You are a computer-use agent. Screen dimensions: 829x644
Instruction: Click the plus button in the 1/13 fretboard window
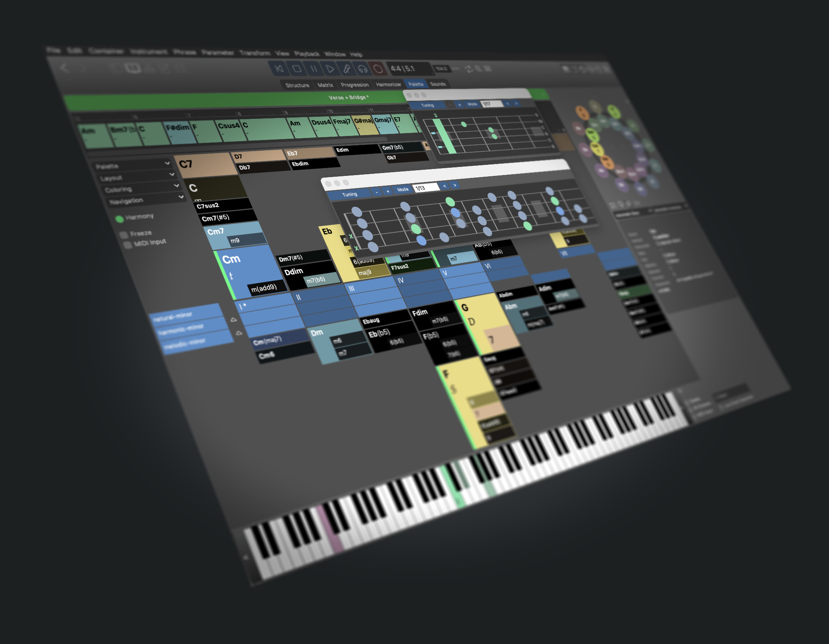[x=388, y=191]
